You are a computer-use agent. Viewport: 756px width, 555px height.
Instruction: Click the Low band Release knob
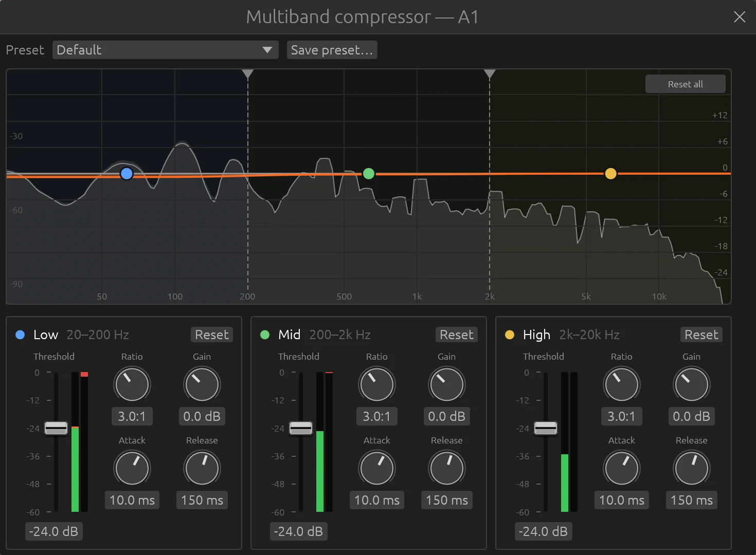(x=202, y=468)
